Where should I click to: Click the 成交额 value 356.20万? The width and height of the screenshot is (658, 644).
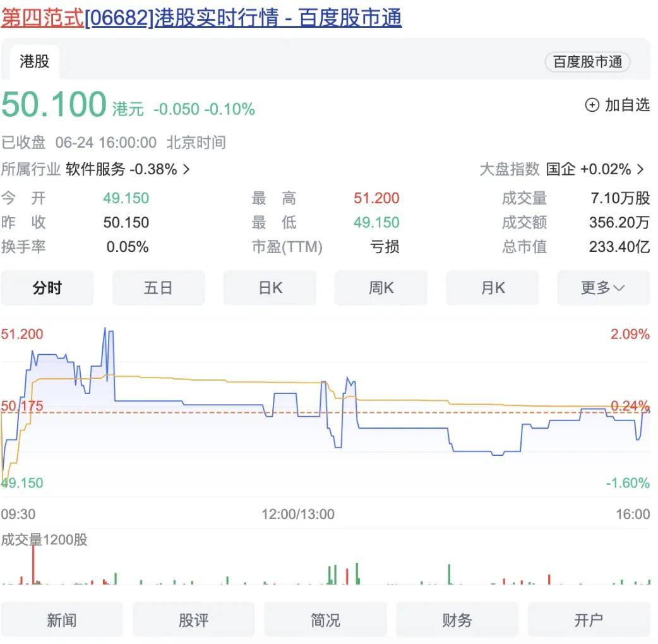pos(619,222)
